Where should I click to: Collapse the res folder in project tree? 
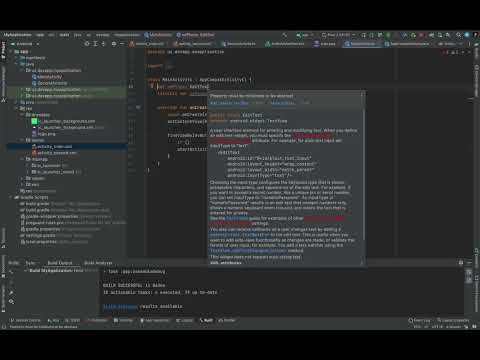pos(17,108)
